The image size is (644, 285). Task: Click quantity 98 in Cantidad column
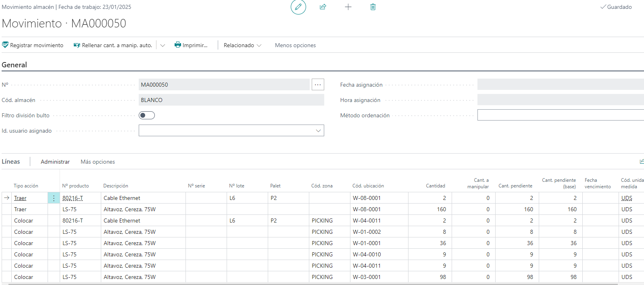point(430,277)
